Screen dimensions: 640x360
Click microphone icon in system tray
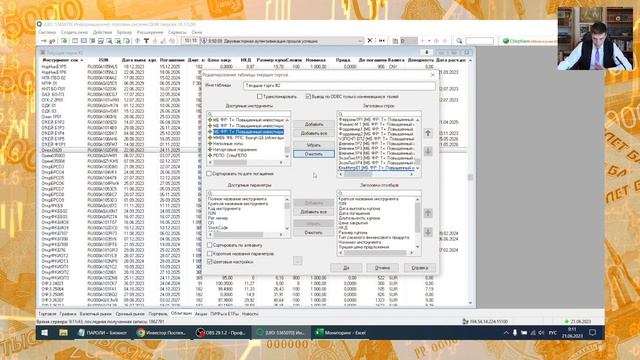[x=515, y=333]
